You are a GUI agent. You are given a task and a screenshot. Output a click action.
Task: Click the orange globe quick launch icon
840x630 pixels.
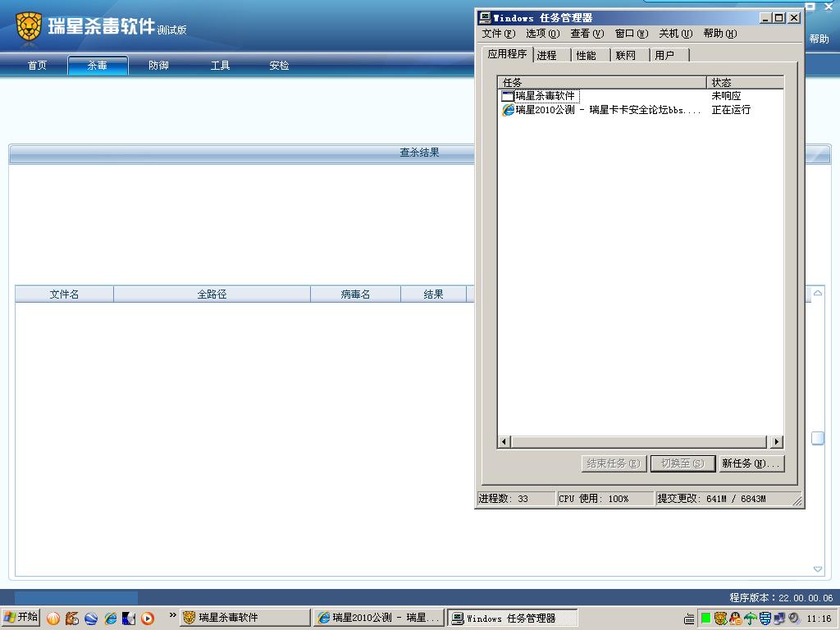(53, 619)
